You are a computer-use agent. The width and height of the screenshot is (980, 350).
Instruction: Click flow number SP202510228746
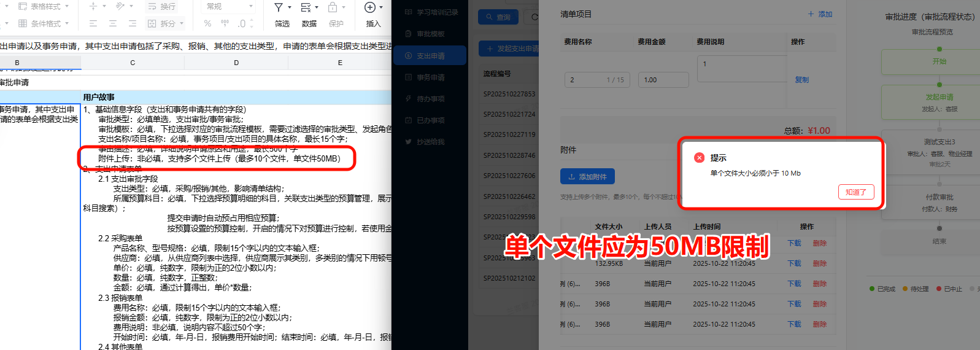click(x=509, y=155)
